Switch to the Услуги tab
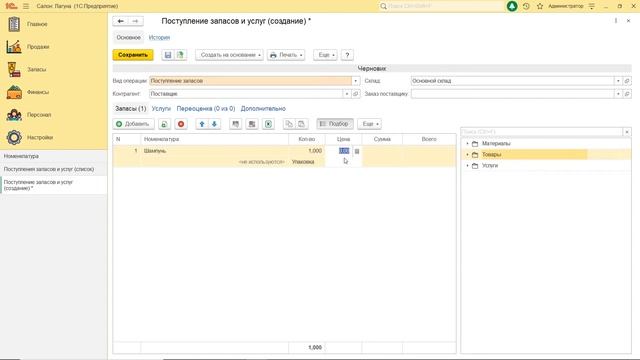This screenshot has height=360, width=640. (x=161, y=109)
